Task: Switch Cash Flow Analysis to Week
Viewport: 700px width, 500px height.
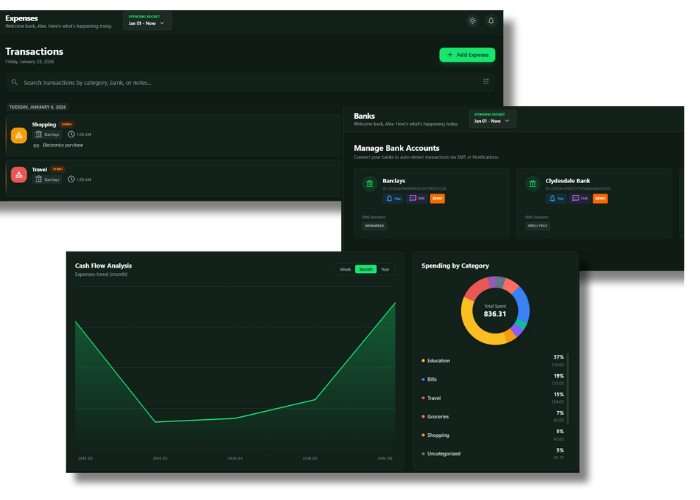Action: (345, 269)
